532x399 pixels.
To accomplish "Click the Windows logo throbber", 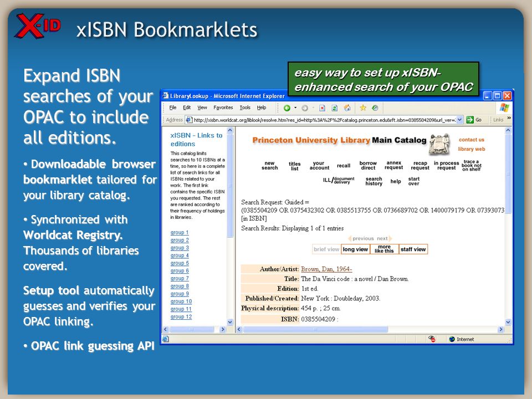I will coord(504,108).
